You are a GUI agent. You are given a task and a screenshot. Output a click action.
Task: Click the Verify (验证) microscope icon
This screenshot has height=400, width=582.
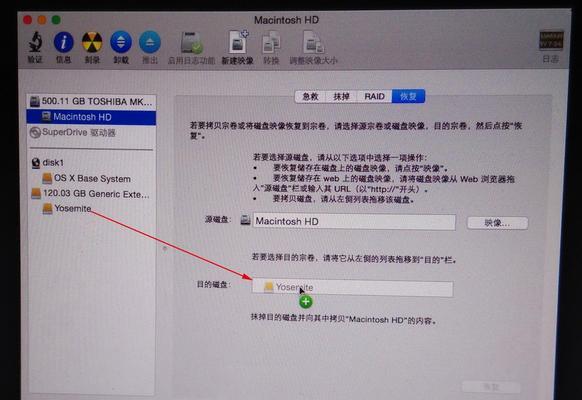(x=35, y=42)
